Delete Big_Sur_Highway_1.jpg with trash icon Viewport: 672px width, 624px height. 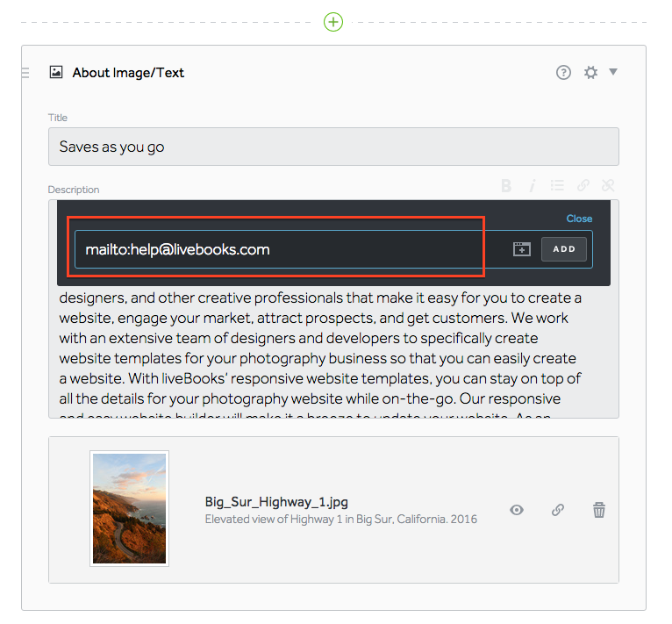(599, 510)
